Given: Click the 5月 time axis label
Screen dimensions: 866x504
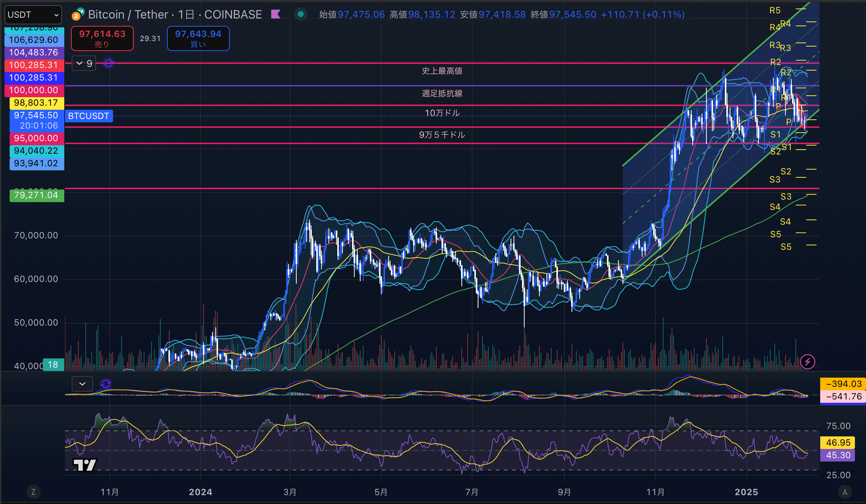Looking at the screenshot, I should pyautogui.click(x=381, y=492).
